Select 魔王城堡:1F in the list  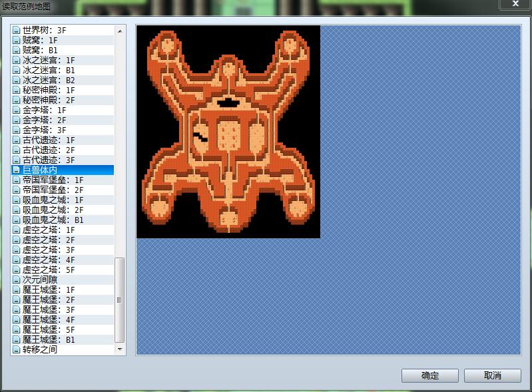point(63,290)
